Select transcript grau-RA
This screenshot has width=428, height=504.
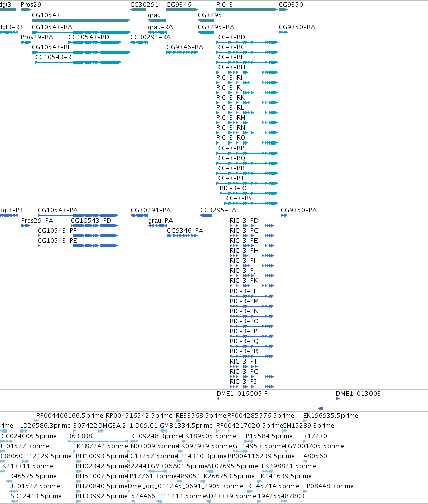tap(160, 27)
